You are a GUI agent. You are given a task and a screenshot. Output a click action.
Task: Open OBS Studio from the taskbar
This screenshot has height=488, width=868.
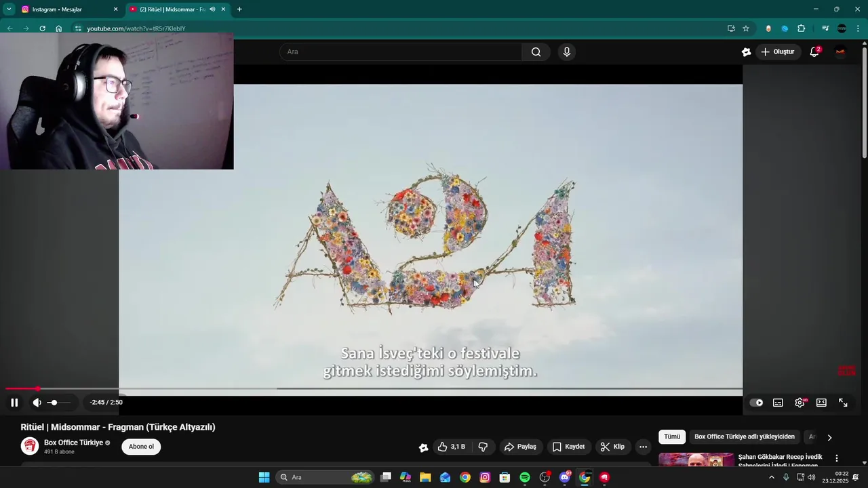click(x=545, y=477)
